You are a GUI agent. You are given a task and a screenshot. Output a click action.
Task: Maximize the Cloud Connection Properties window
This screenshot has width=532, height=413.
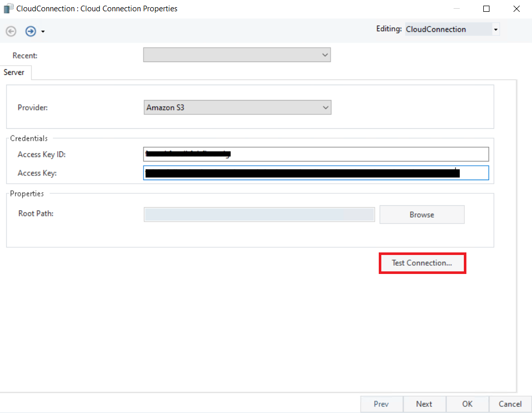486,9
